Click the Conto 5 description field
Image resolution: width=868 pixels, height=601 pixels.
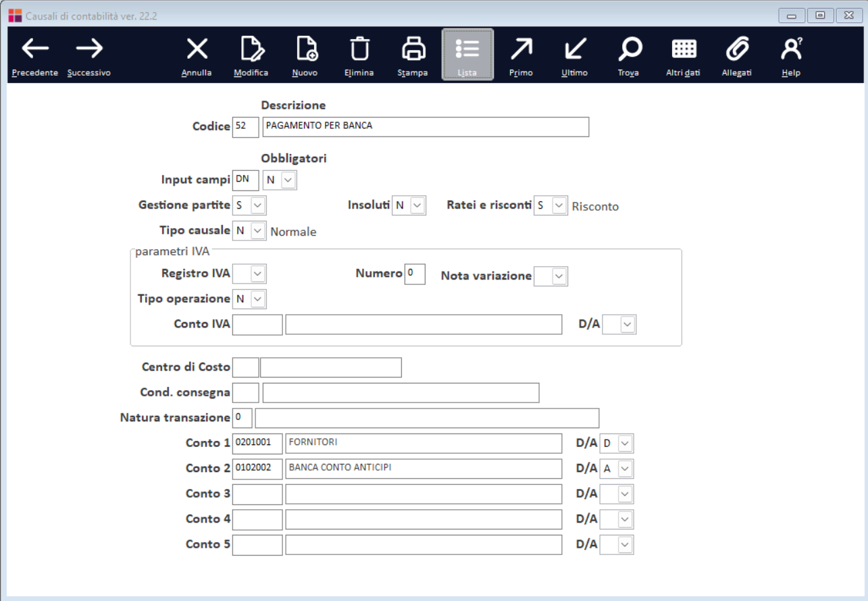point(424,544)
